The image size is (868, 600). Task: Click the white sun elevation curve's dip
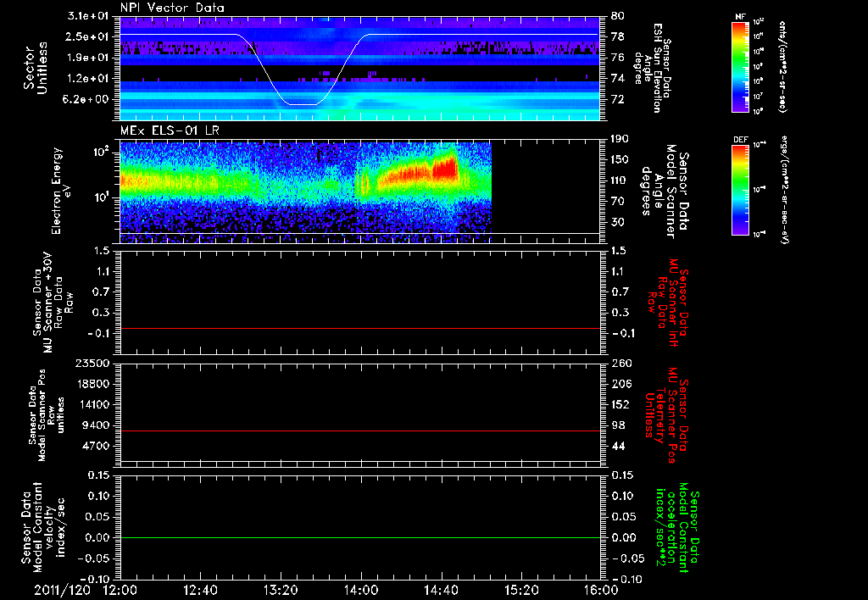tap(303, 103)
